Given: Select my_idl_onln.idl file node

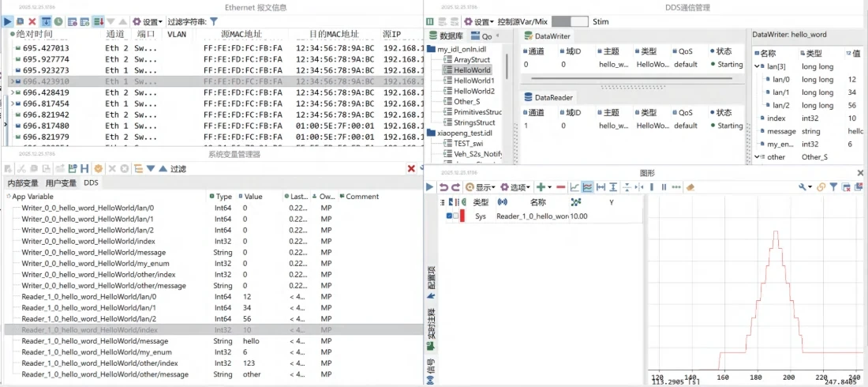Looking at the screenshot, I should 455,49.
